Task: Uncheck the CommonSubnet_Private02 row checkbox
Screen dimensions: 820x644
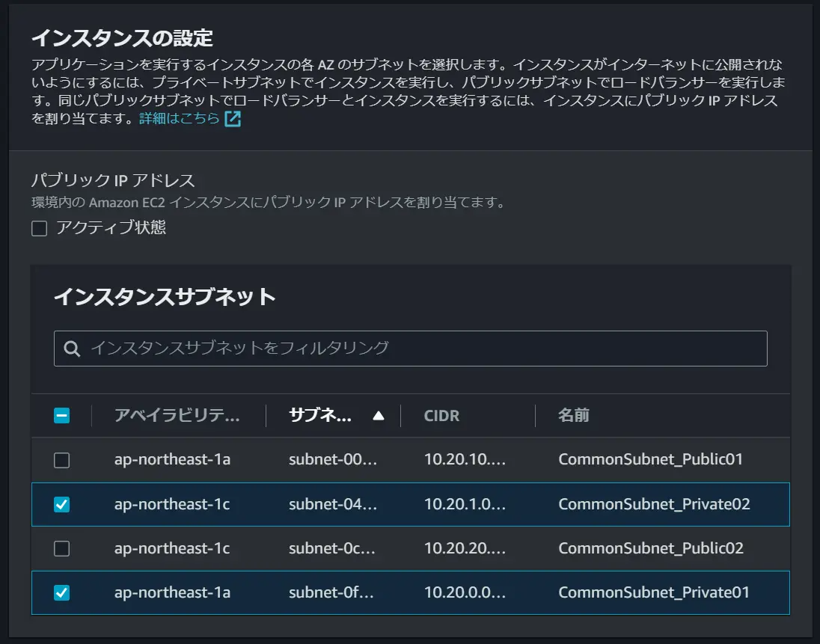Action: [x=61, y=504]
